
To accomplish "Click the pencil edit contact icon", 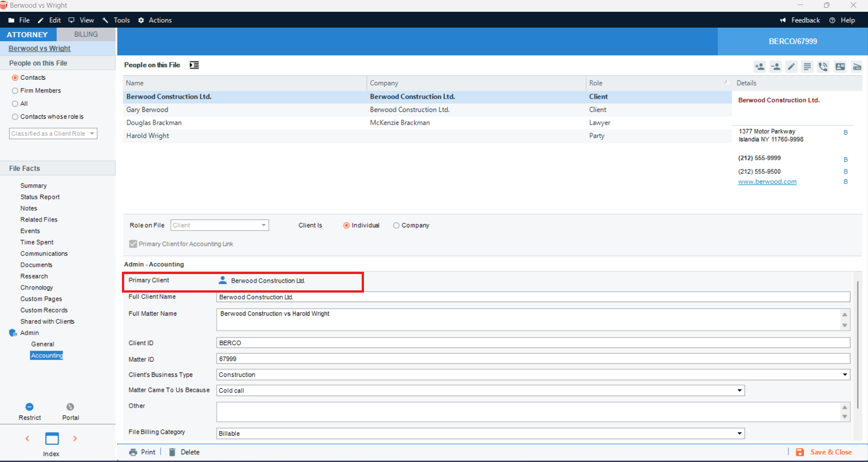I will (x=791, y=67).
